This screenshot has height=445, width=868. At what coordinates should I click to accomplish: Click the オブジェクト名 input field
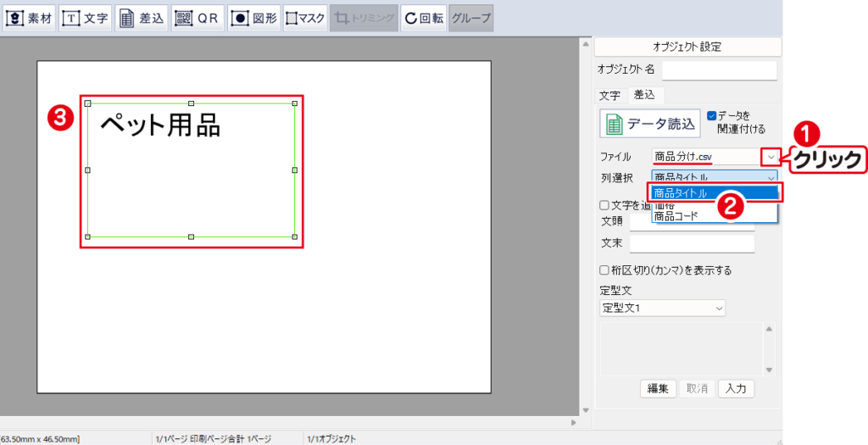719,70
